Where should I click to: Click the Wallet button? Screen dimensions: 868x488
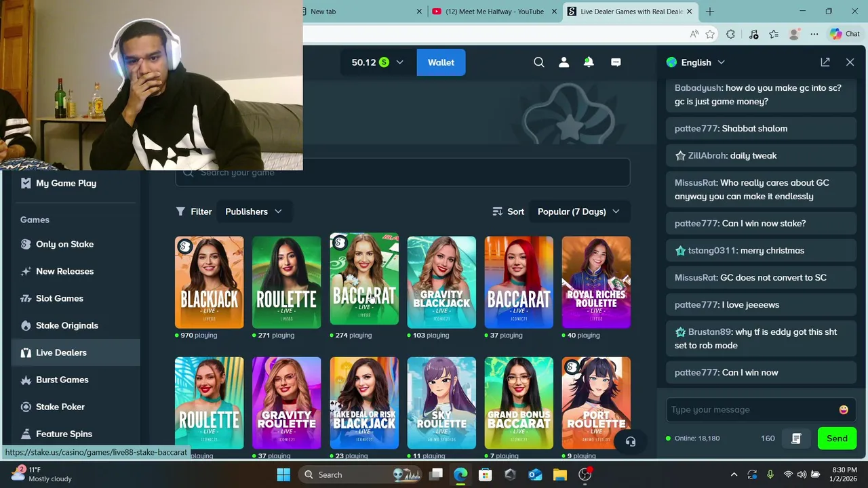click(441, 62)
